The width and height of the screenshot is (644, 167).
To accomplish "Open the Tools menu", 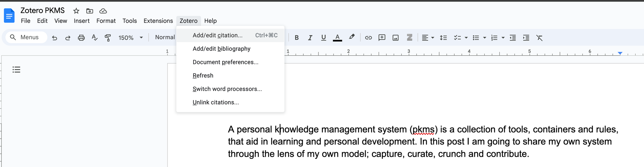I will 130,21.
